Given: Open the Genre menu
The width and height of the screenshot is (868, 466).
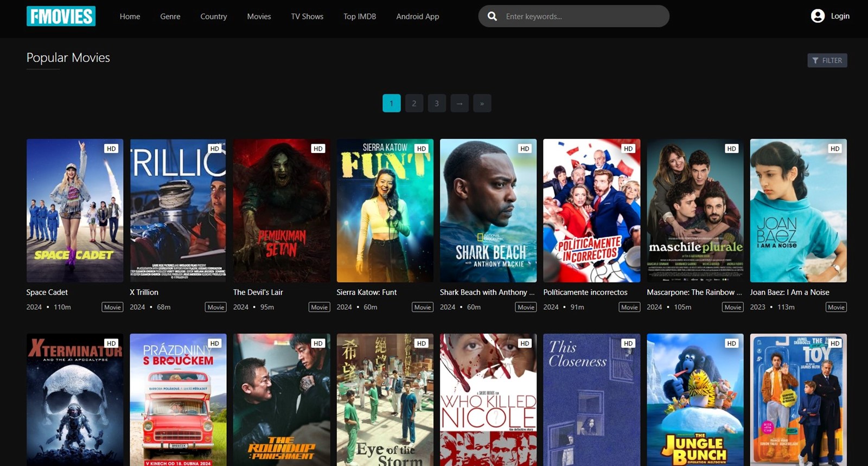Looking at the screenshot, I should click(x=170, y=16).
